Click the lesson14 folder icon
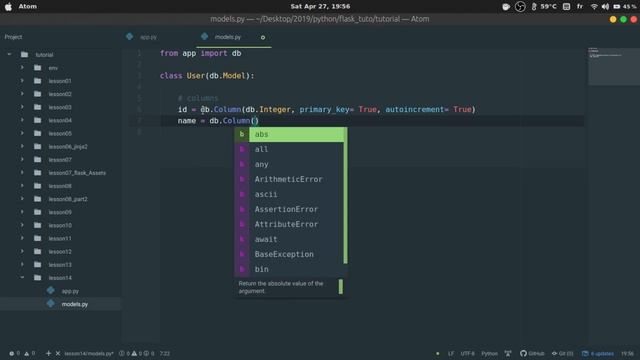 coord(38,278)
